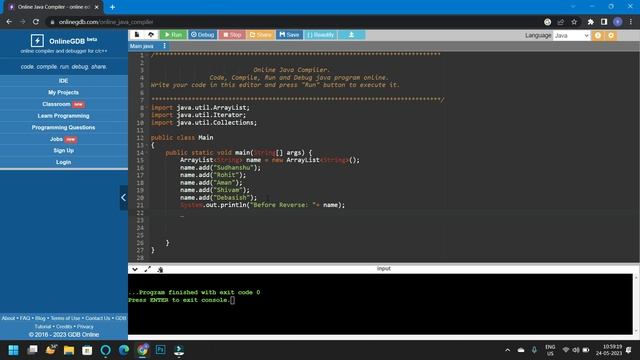The width and height of the screenshot is (640, 360).
Task: Click the About footer link
Action: [x=8, y=318]
